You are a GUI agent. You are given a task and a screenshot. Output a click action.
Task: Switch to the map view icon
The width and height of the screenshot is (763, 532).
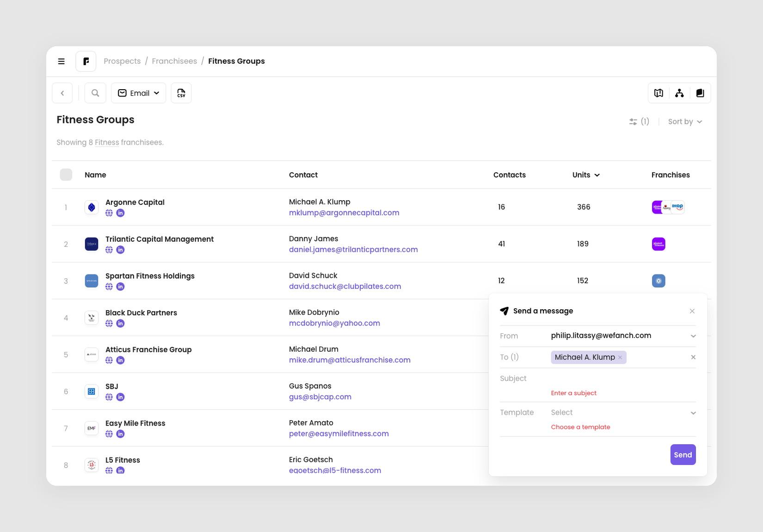coord(658,93)
